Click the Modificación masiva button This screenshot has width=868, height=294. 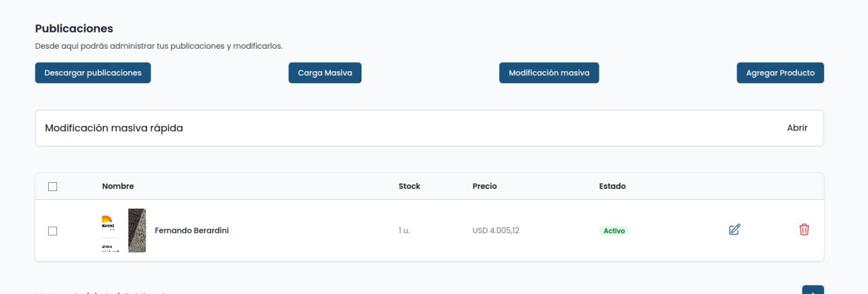(549, 73)
